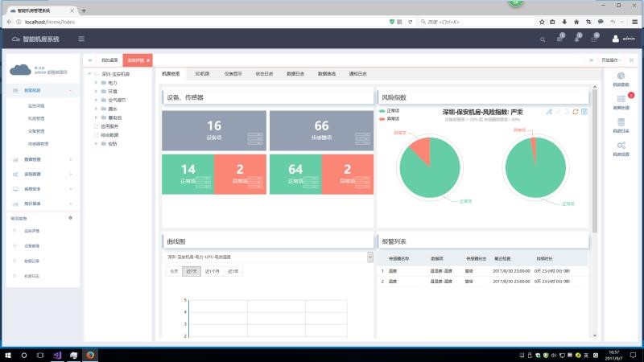Click the browser address bar
The image size is (644, 362).
(201, 22)
